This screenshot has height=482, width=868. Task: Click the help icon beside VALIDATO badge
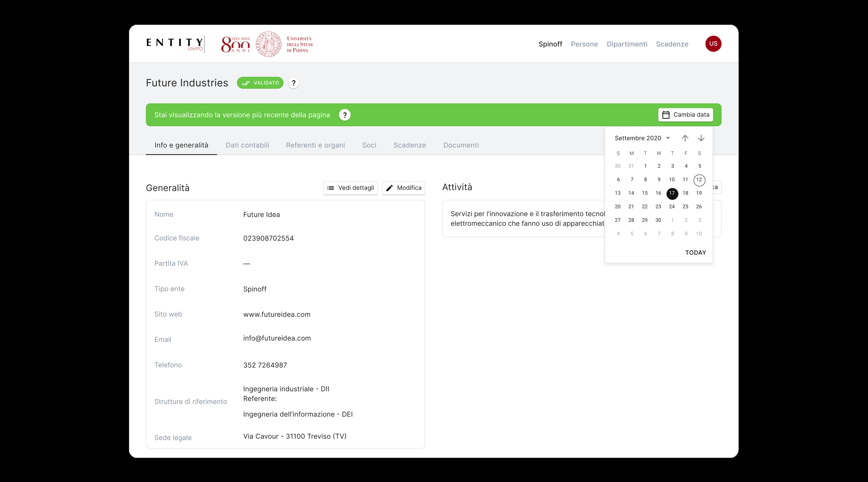coord(294,83)
